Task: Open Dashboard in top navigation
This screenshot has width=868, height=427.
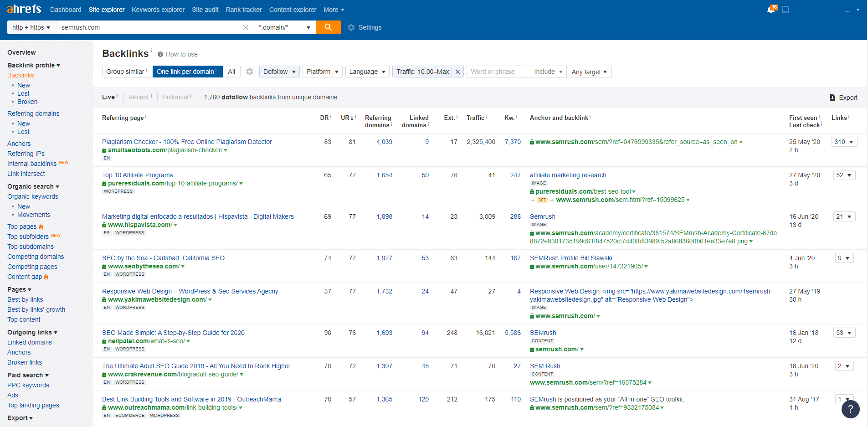Action: tap(66, 10)
